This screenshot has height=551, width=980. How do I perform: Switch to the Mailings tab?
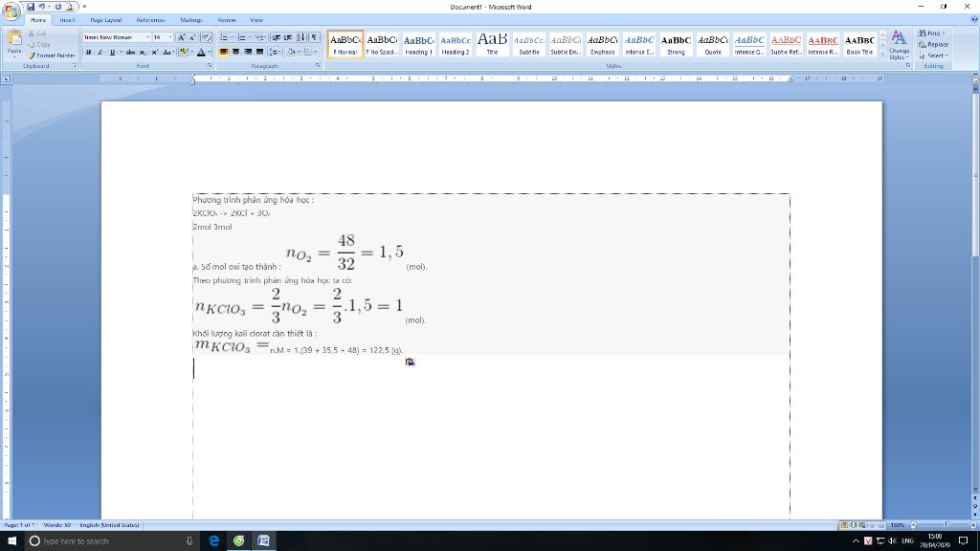pos(191,20)
